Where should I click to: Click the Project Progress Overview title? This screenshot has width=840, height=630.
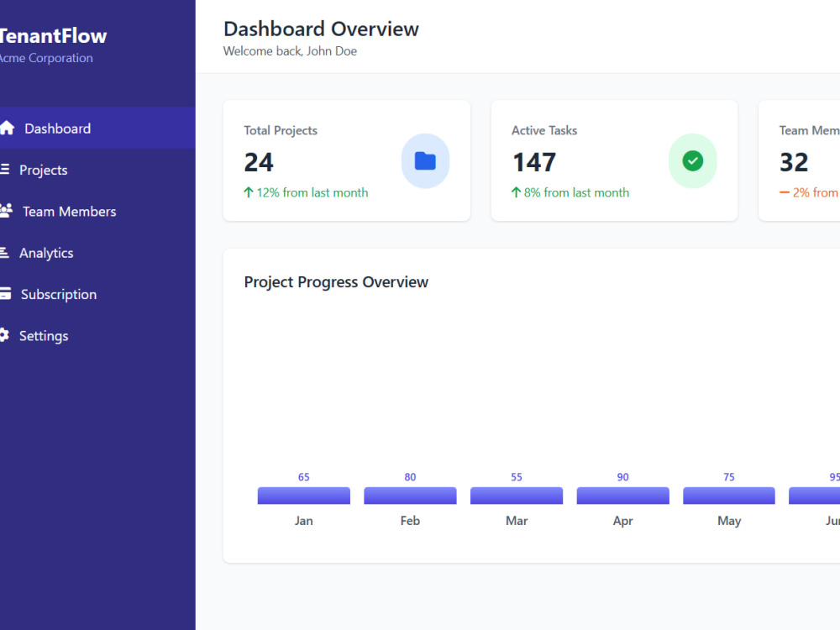tap(337, 281)
